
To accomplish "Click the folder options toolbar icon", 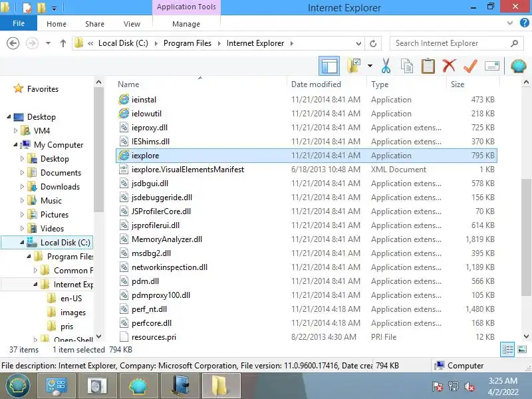I will coord(354,66).
